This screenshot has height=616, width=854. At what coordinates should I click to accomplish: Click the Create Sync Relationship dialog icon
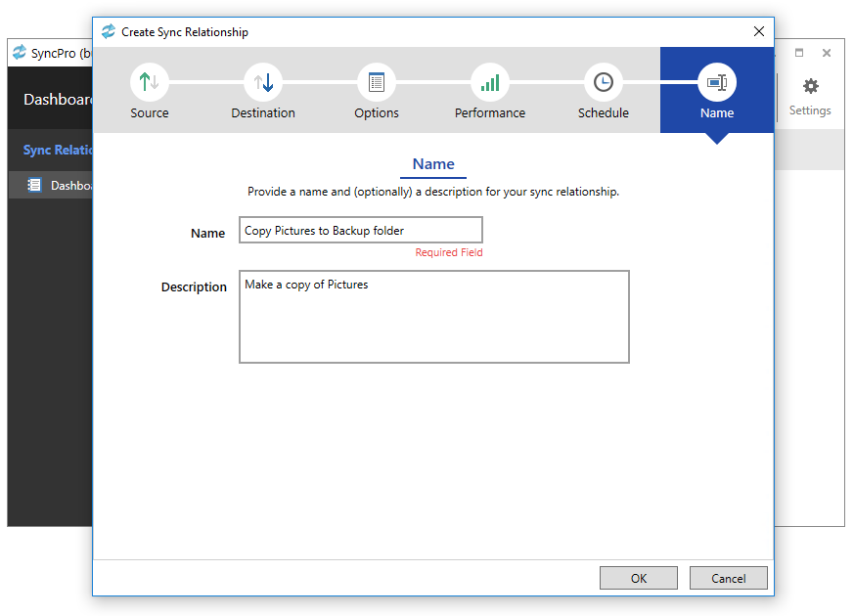(x=109, y=31)
